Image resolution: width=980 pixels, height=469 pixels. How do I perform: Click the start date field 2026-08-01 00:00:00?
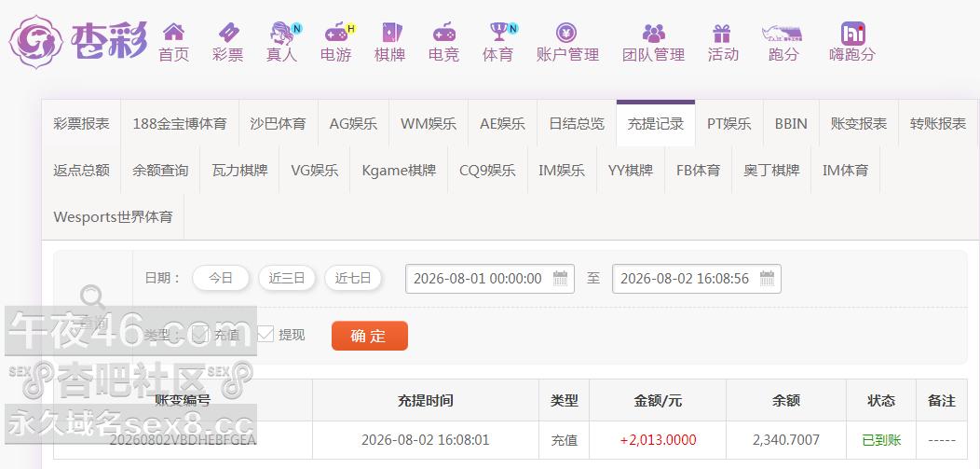click(489, 278)
